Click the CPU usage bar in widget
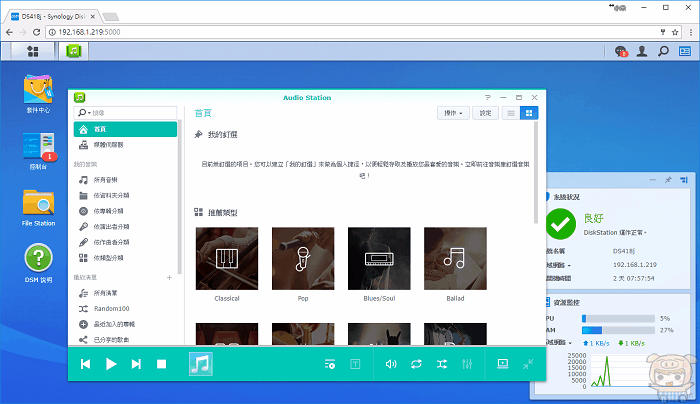 pos(618,319)
